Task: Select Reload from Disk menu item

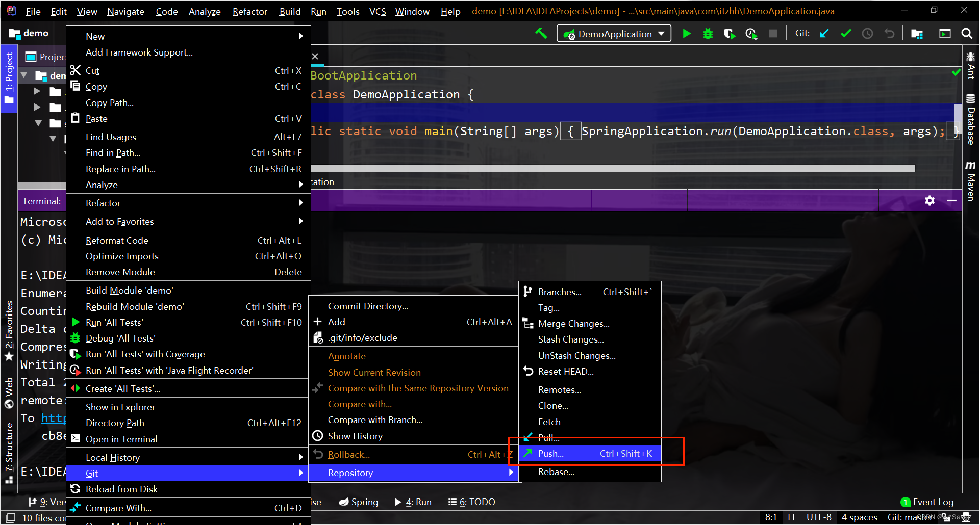Action: 188,489
